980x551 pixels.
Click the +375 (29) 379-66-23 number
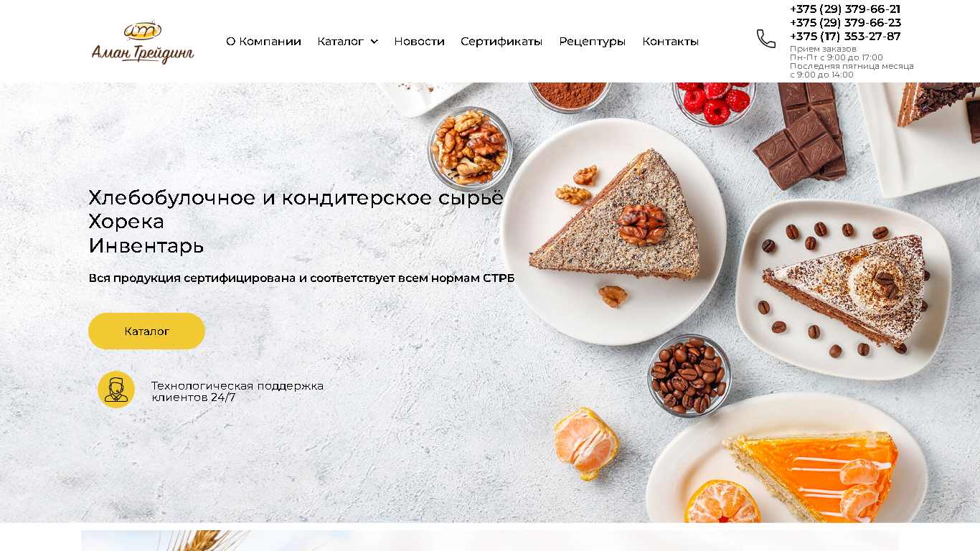(845, 23)
